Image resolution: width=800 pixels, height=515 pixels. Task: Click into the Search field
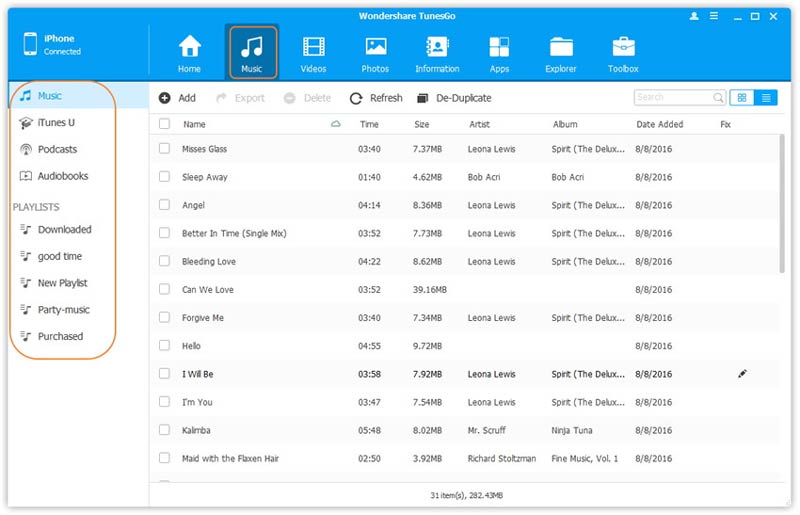click(x=672, y=98)
